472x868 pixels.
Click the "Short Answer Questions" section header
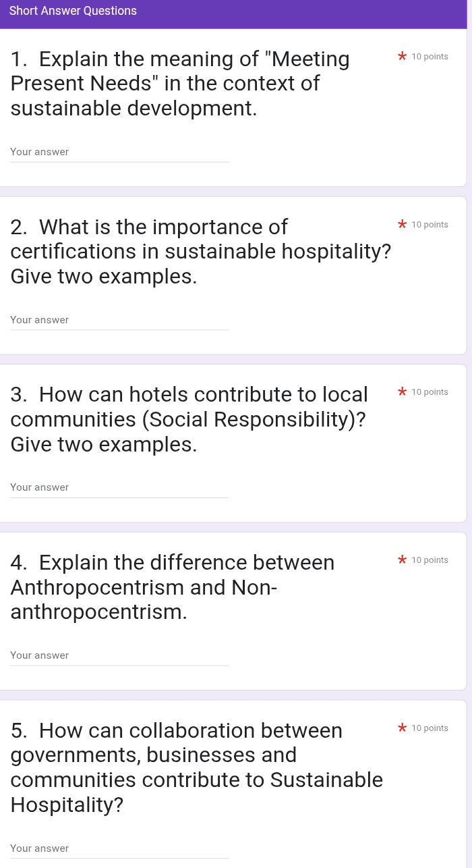[73, 11]
